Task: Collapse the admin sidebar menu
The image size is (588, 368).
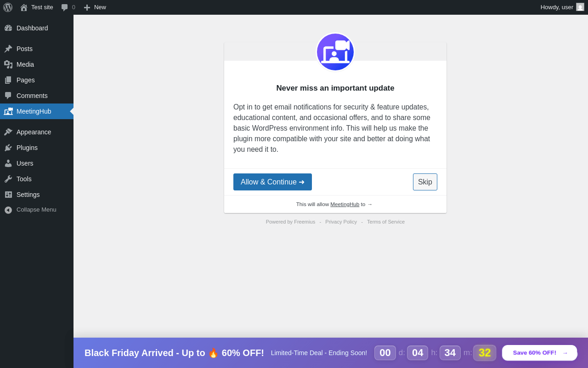Action: (x=37, y=210)
